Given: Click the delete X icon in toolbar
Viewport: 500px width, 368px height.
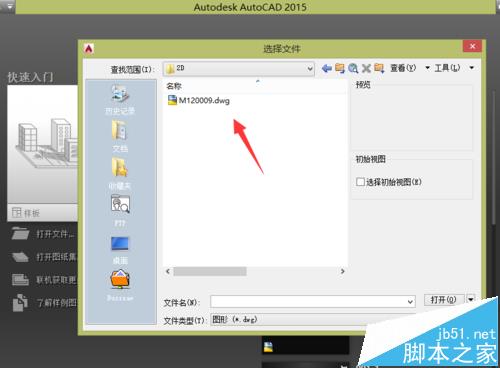Looking at the screenshot, I should click(366, 68).
